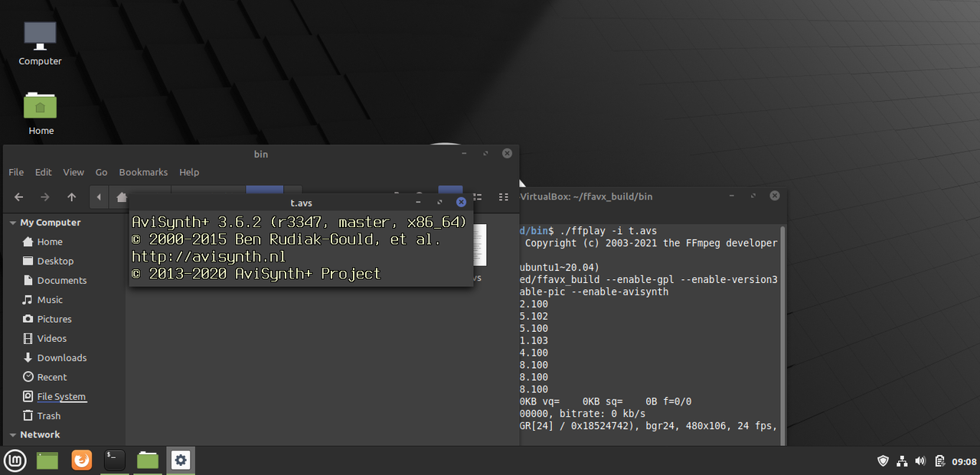Open Music in the sidebar
The image size is (980, 475).
coord(50,300)
